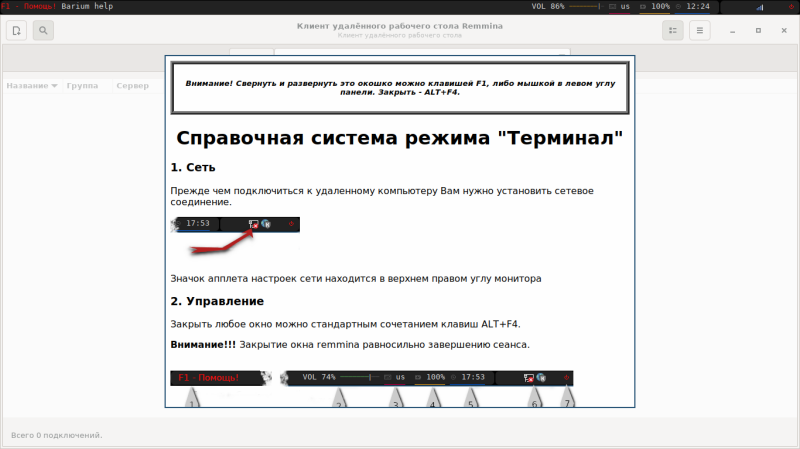
Task: Close the Remmina window
Action: coord(784,31)
